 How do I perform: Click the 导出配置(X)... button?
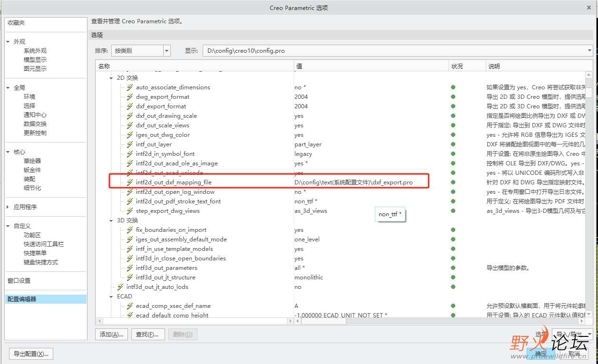point(31,354)
